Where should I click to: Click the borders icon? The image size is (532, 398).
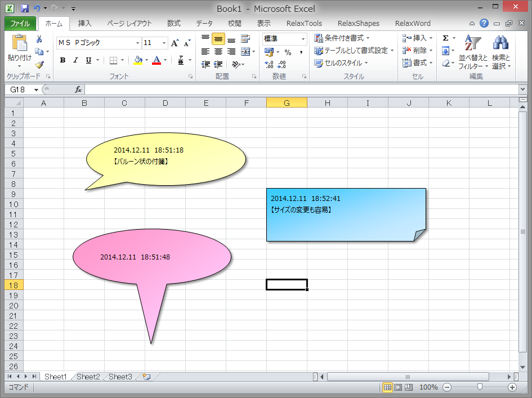pos(113,60)
